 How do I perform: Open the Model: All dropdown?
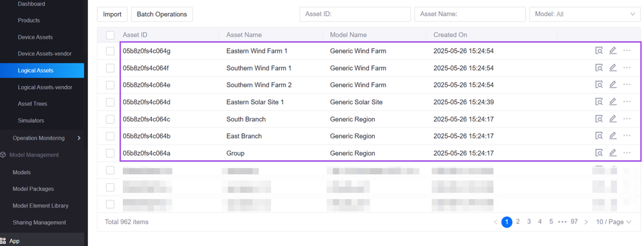pyautogui.click(x=585, y=14)
